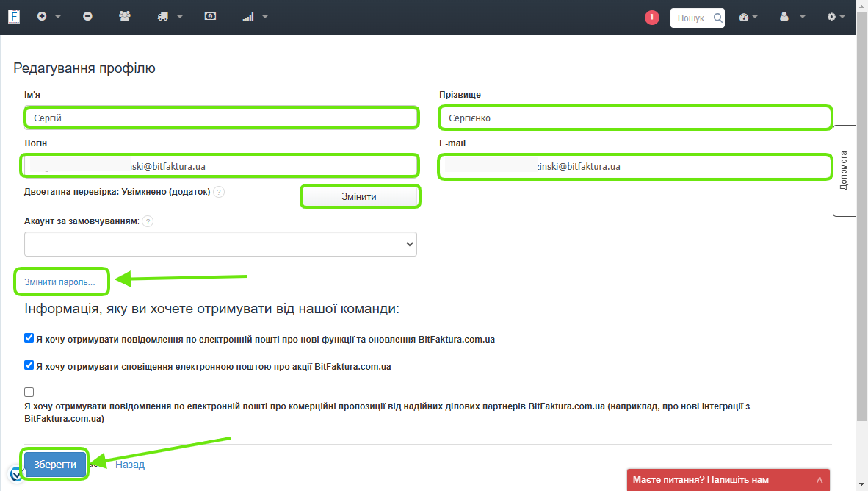Open the clients group icon
This screenshot has height=491, width=868.
[x=125, y=16]
